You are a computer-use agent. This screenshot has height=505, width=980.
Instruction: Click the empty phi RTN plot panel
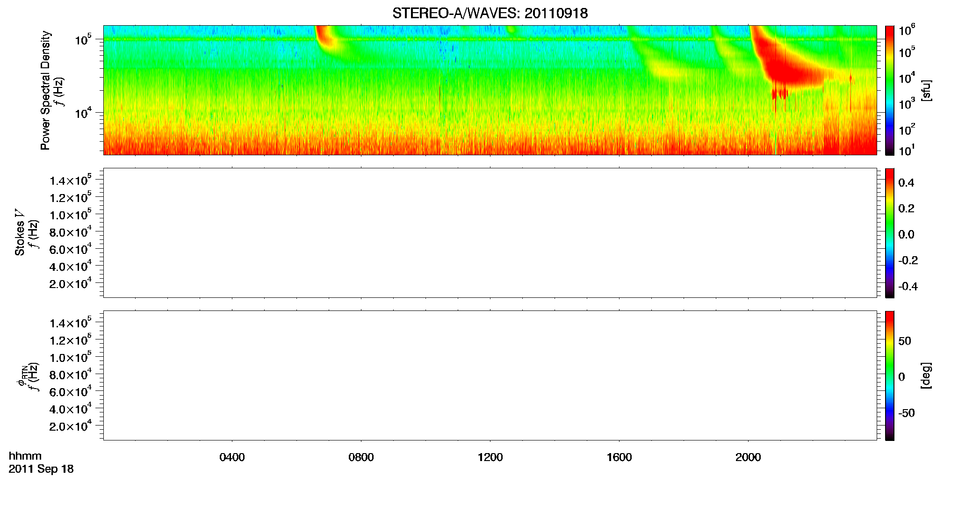(x=490, y=375)
